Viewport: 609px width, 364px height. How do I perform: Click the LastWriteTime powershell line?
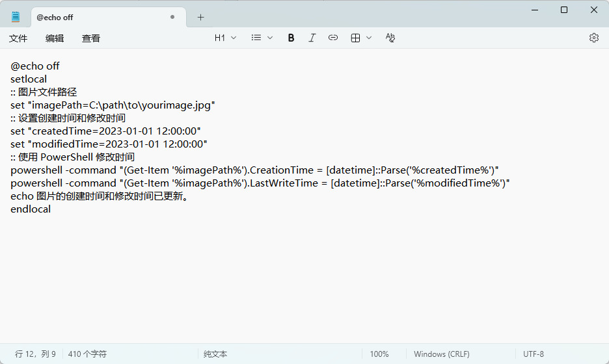point(260,183)
